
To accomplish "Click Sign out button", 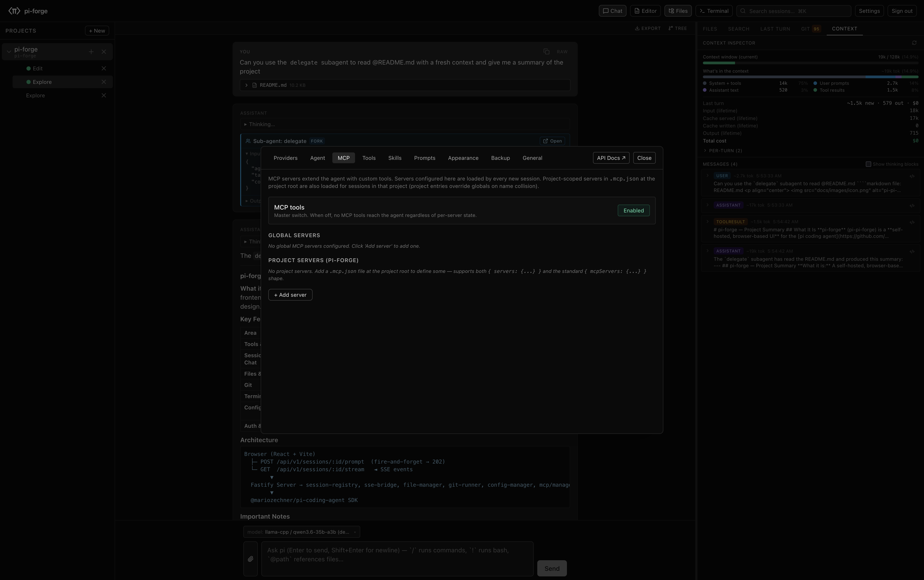I will [902, 11].
